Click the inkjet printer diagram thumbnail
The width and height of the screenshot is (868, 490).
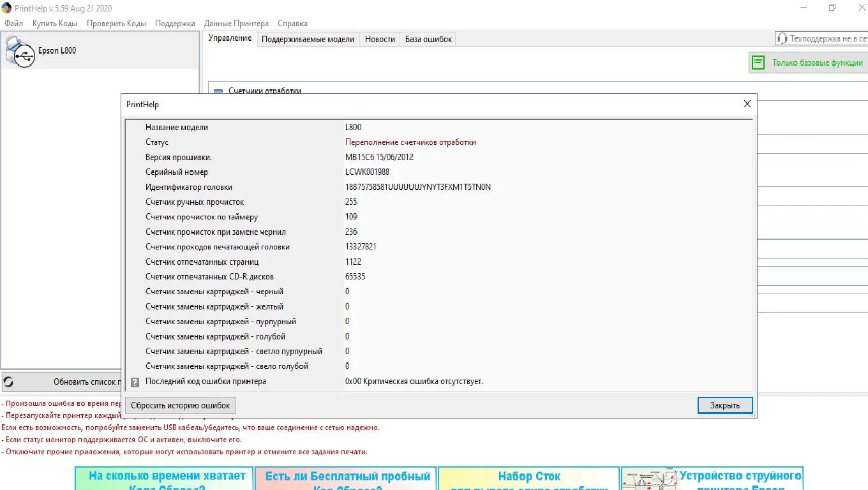click(650, 479)
